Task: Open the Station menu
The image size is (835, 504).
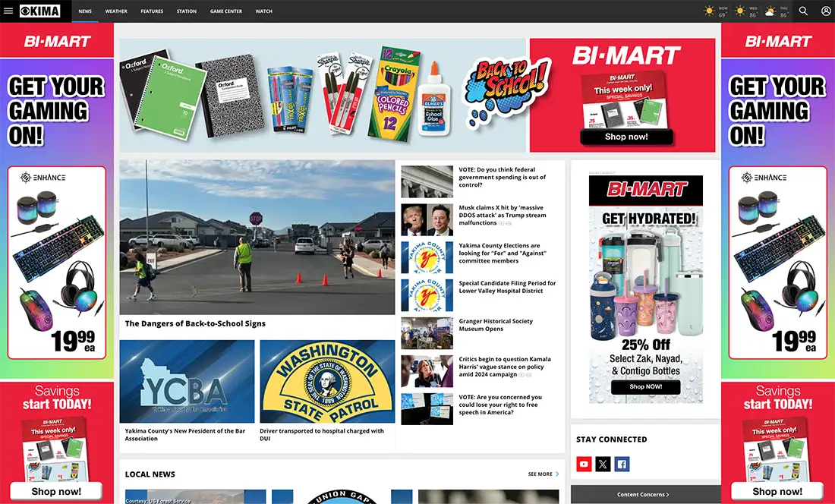Action: pos(187,11)
